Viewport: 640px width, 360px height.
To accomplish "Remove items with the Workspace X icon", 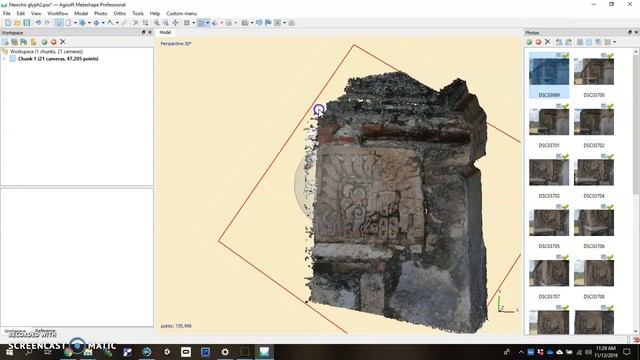I will point(62,42).
